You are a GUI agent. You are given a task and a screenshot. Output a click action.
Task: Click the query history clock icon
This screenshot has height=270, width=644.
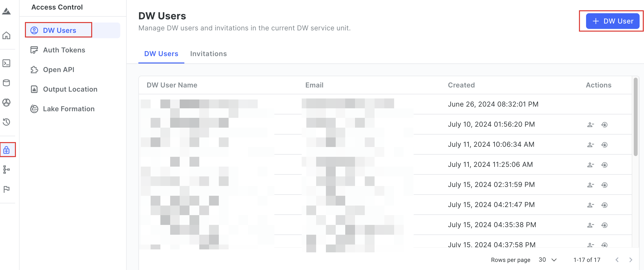7,122
